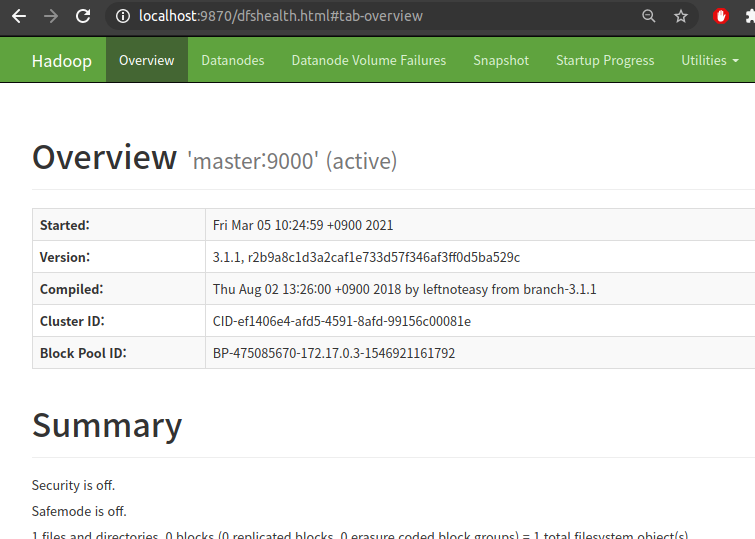Open the red hand ad-blocker extension

point(721,16)
